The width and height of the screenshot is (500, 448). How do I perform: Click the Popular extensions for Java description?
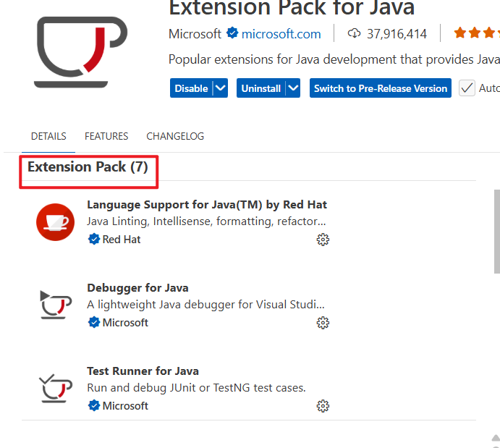coord(334,59)
